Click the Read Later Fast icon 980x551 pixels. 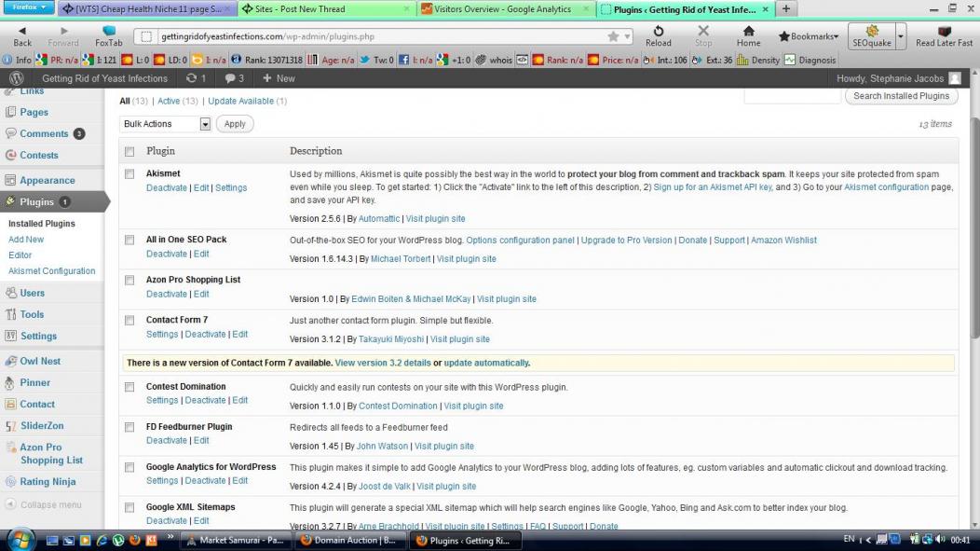(x=944, y=35)
